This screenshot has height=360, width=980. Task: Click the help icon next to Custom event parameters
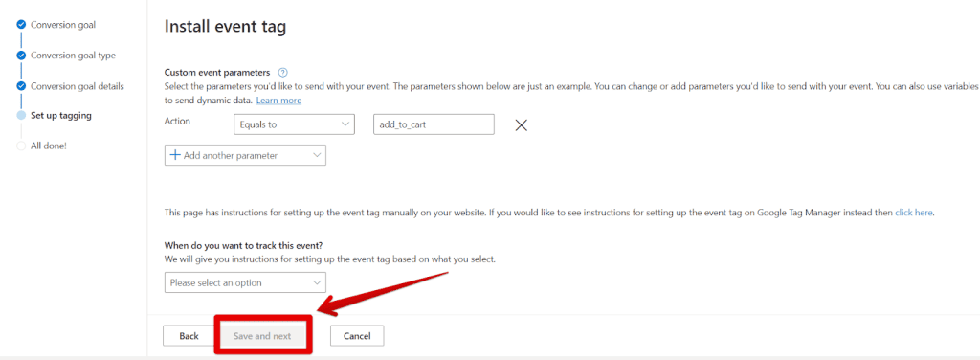(x=282, y=73)
